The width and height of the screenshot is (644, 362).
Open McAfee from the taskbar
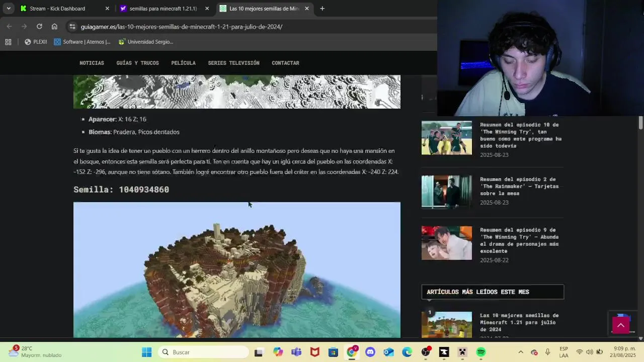point(315,352)
